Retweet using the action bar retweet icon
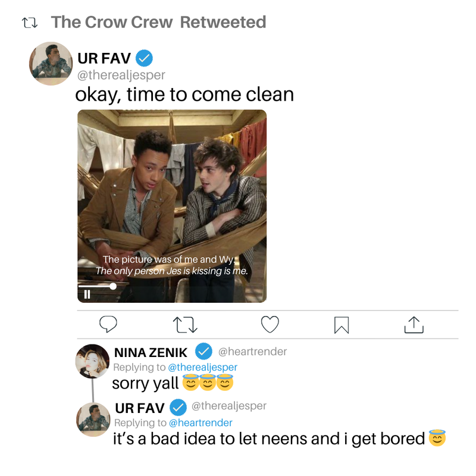This screenshot has height=476, width=476. (x=185, y=325)
